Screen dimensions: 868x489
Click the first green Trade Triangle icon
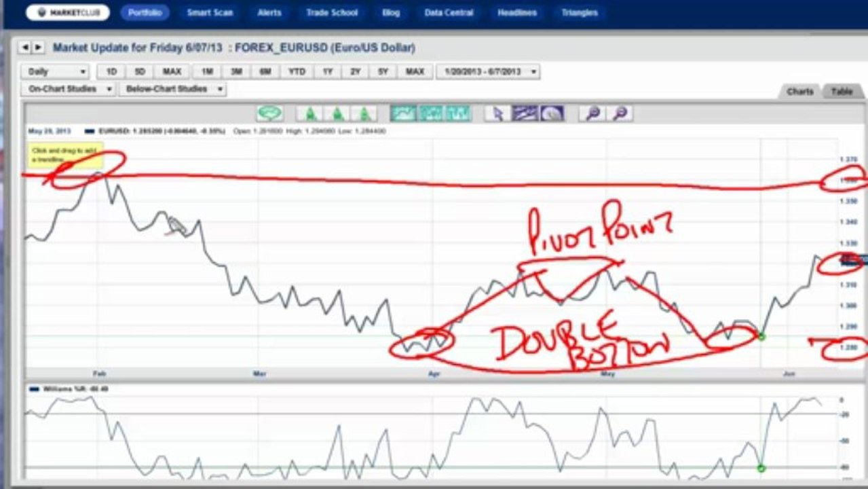309,113
